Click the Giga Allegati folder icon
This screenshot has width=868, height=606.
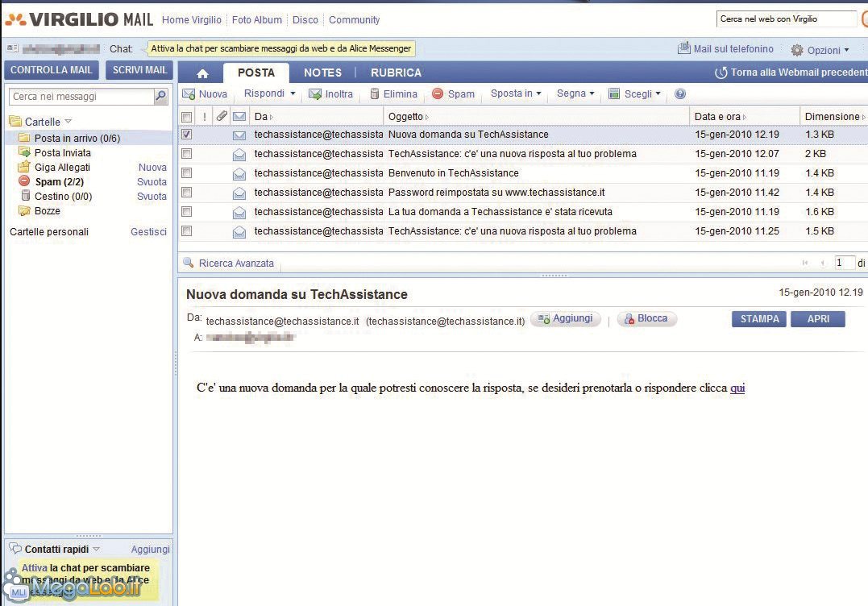(24, 167)
